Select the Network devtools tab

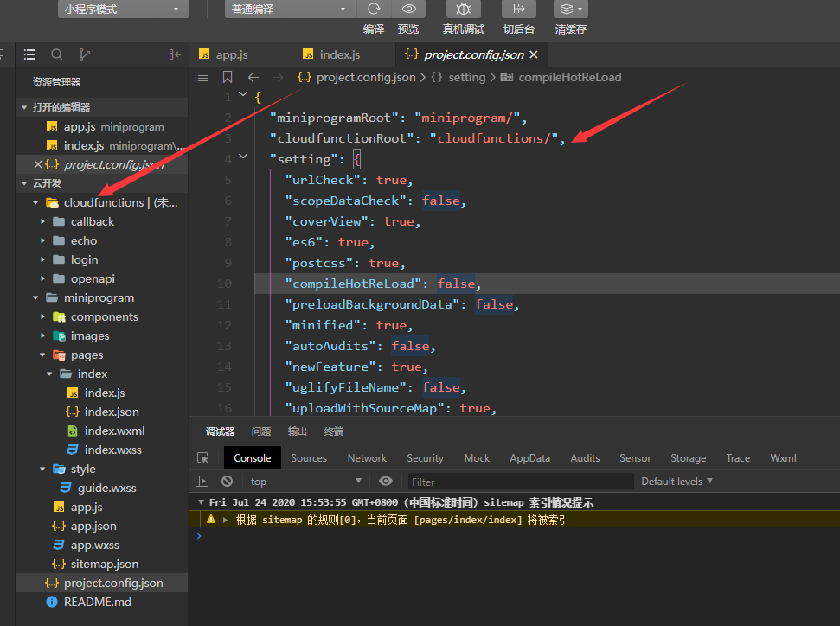point(367,458)
